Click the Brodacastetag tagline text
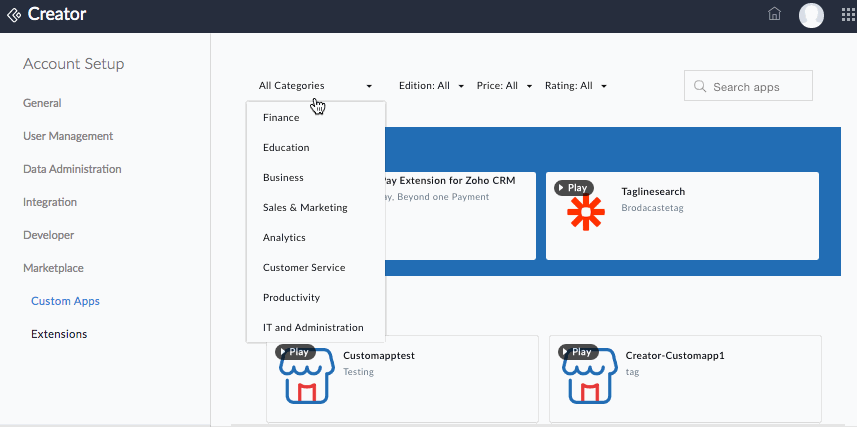This screenshot has height=427, width=857. point(653,208)
